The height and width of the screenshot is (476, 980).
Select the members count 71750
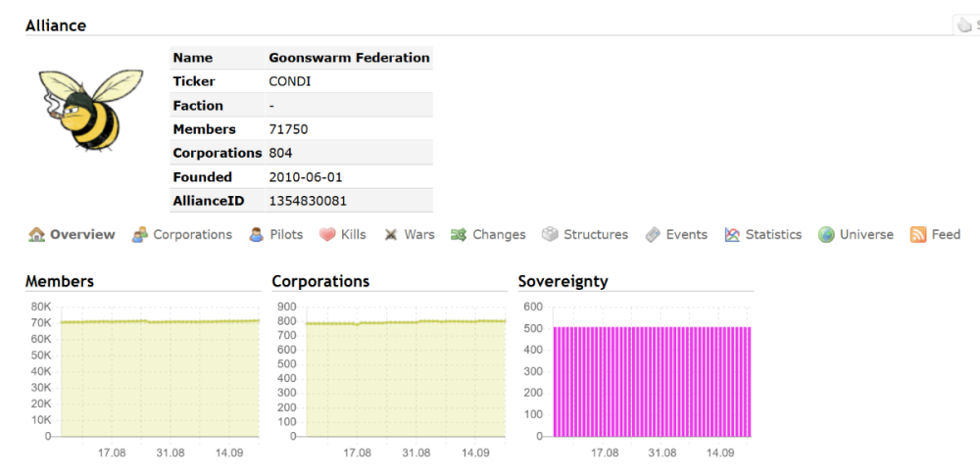coord(289,129)
